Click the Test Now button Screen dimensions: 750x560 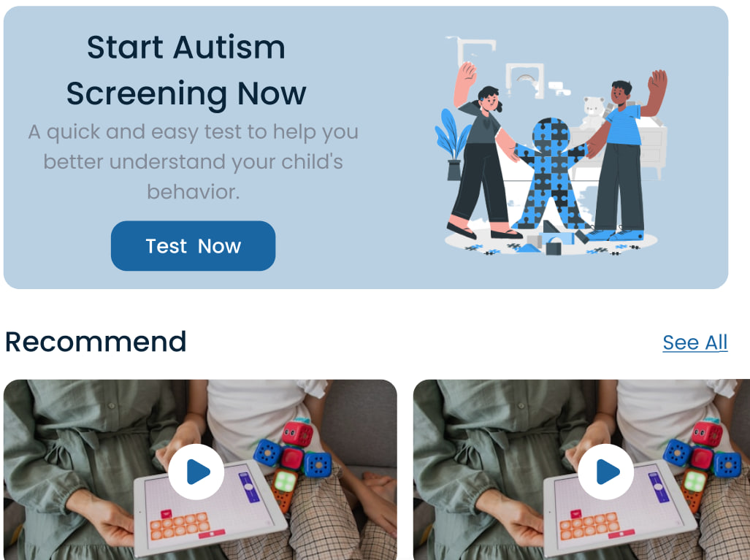point(193,246)
